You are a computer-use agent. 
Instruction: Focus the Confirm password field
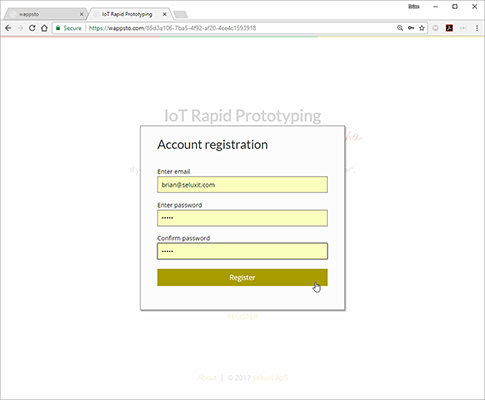pyautogui.click(x=242, y=251)
